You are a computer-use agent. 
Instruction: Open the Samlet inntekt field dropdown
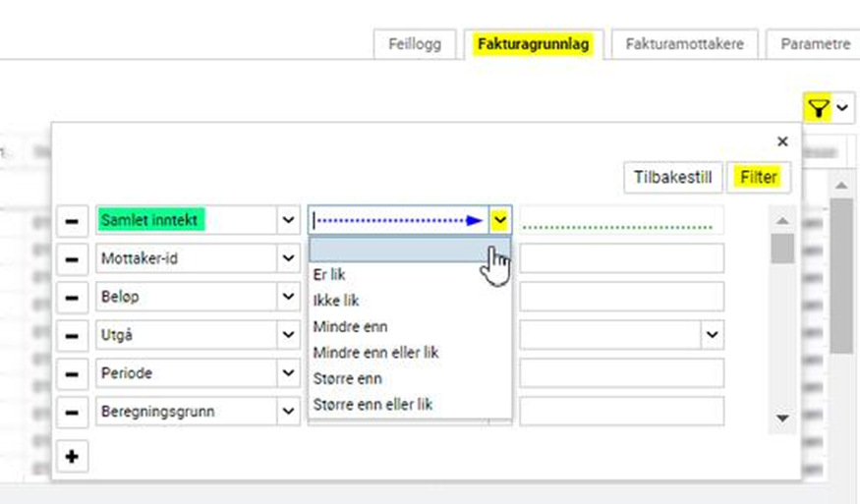point(288,221)
